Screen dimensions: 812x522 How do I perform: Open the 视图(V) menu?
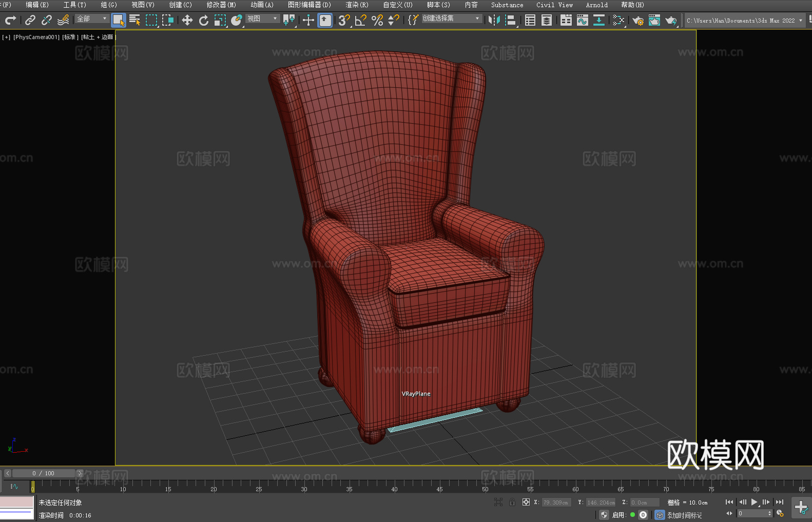point(143,5)
